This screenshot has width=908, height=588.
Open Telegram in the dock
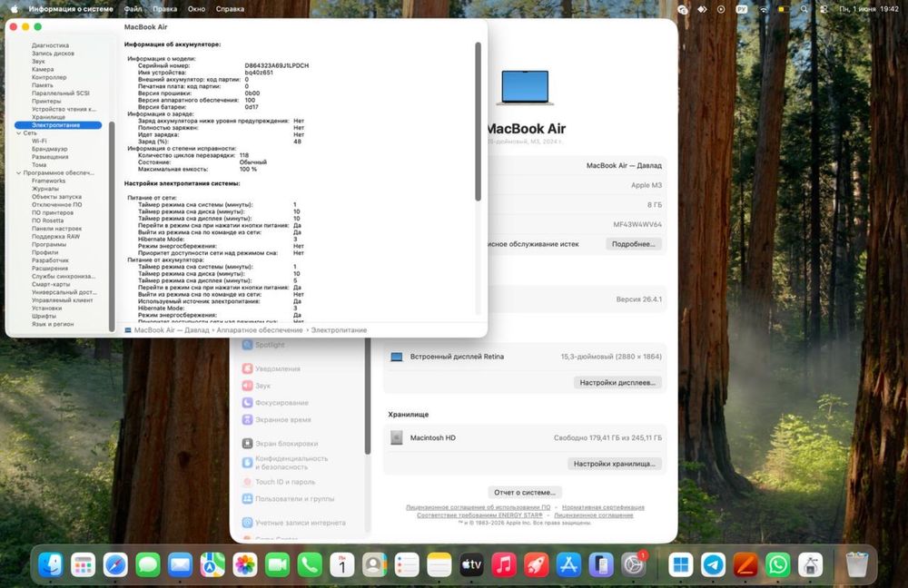[713, 564]
